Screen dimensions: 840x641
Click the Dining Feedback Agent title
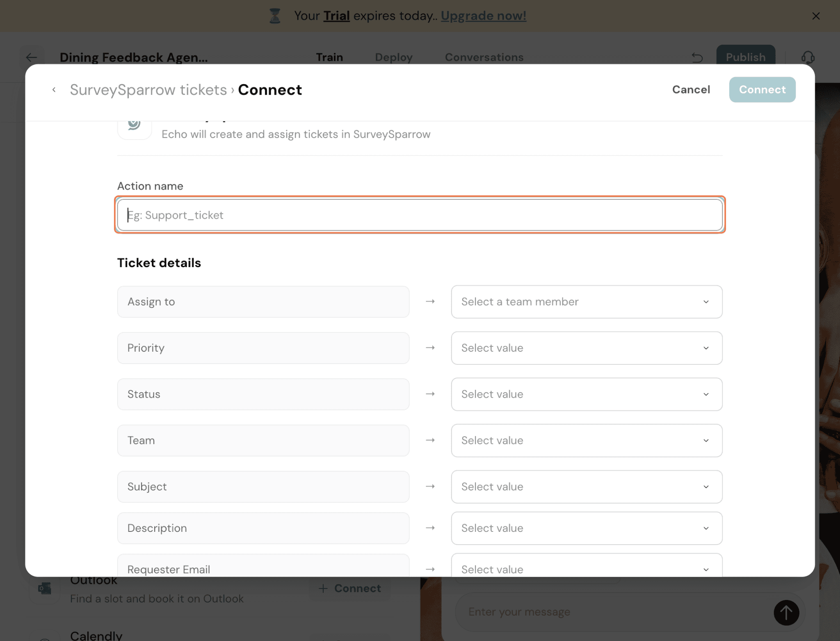click(134, 57)
